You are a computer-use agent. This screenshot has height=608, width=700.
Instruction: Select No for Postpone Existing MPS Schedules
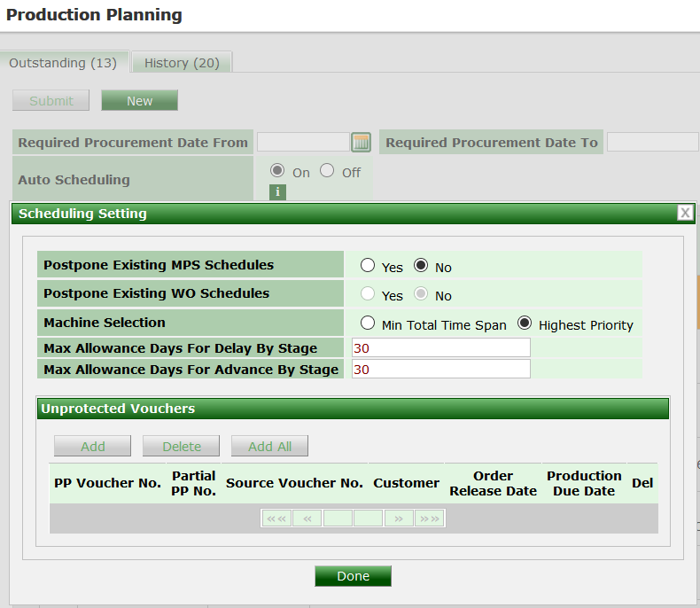coord(421,266)
